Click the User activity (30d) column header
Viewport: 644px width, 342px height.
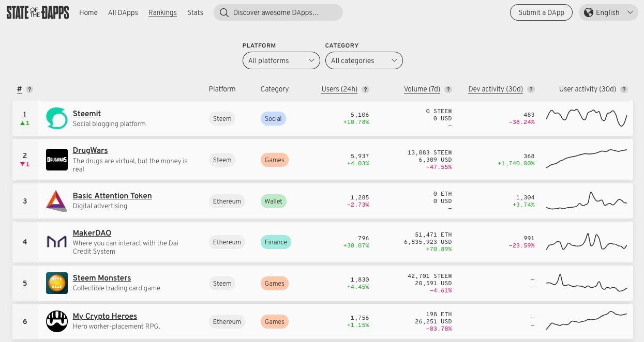(588, 89)
